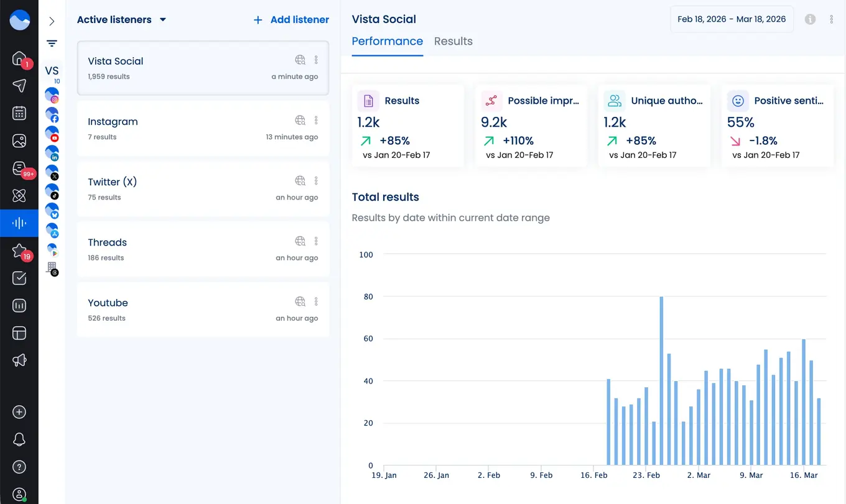Open the megaphone advocacy icon
846x504 pixels.
(x=19, y=360)
